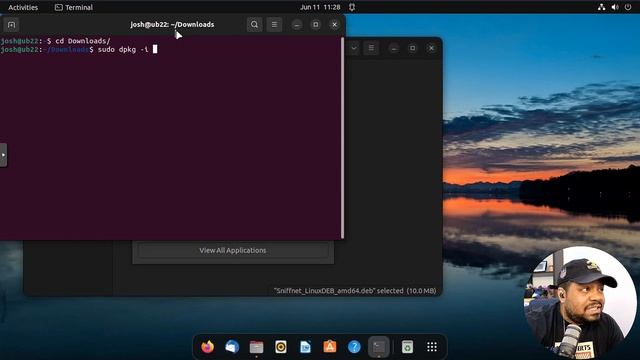Viewport: 640px width, 360px height.
Task: Open the terminal search icon
Action: 254,24
